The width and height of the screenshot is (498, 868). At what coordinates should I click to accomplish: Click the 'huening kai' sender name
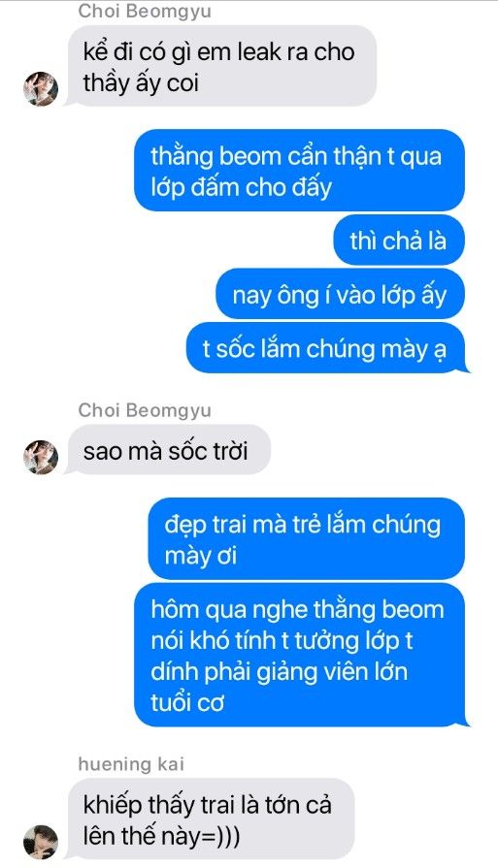click(x=131, y=764)
